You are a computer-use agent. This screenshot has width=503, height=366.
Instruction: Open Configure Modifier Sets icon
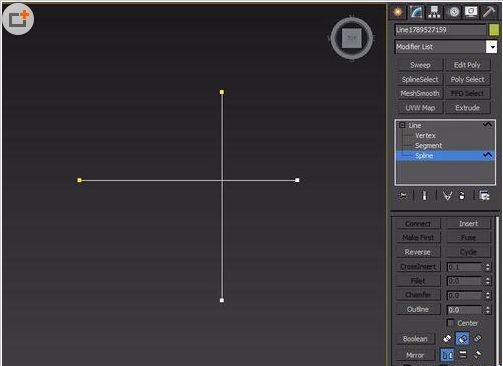pos(484,196)
